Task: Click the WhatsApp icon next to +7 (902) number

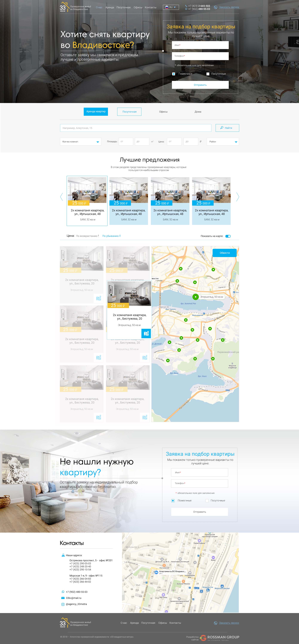Action: pyautogui.click(x=186, y=9)
